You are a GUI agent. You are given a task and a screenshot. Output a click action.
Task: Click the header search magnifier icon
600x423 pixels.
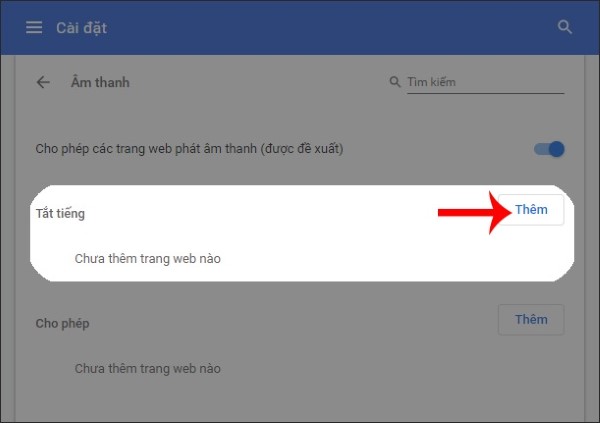pos(564,27)
